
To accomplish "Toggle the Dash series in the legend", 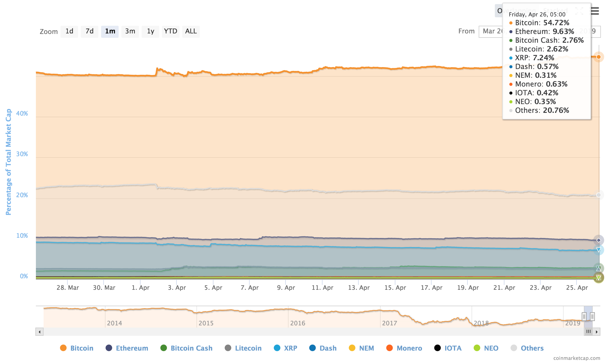I will [x=323, y=348].
